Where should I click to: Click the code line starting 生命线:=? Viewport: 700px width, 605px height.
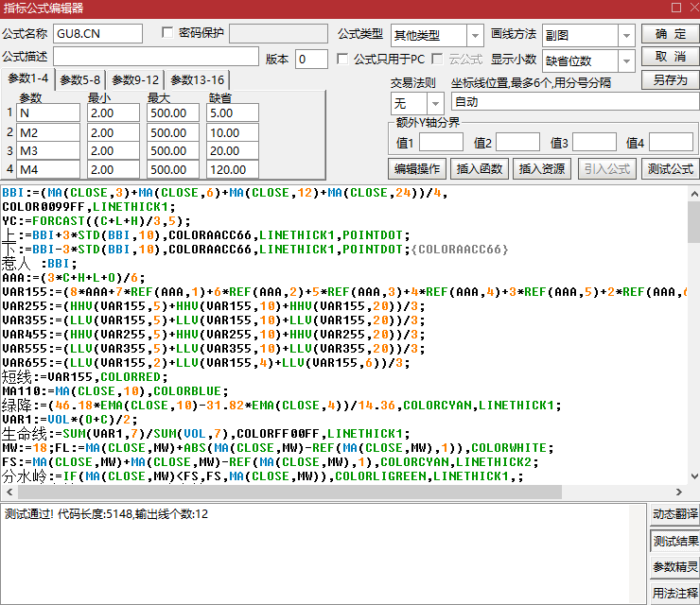[206, 434]
